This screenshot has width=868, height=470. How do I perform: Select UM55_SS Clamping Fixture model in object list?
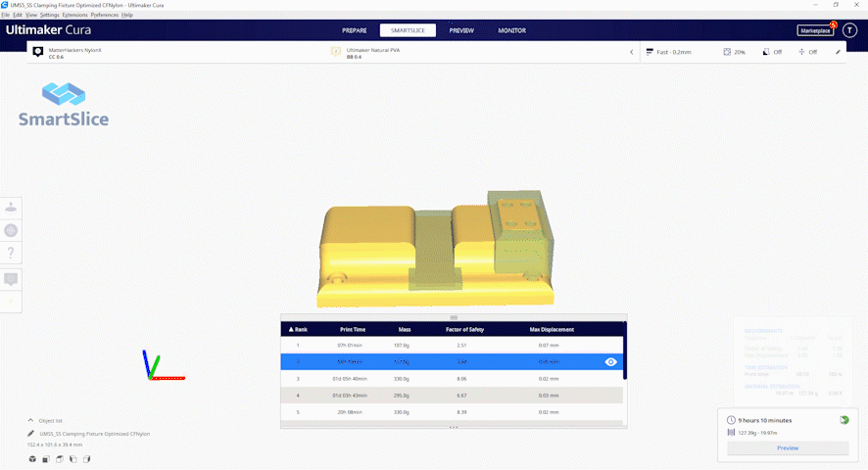[x=95, y=434]
